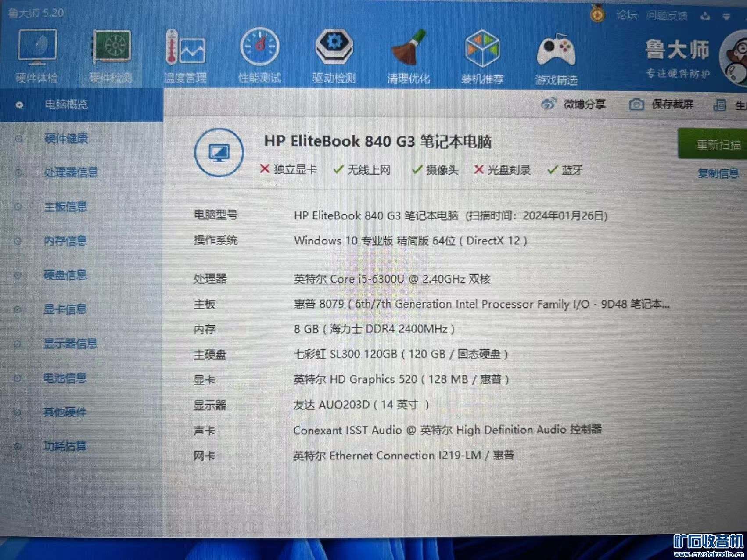747x560 pixels.
Task: Open the title bar dropdown menu arrow
Action: pos(726,17)
